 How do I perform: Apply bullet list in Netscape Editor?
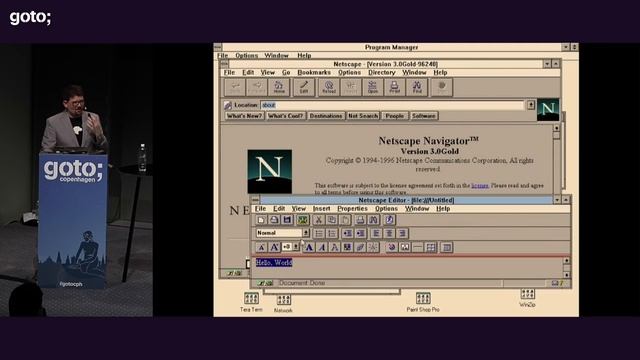[x=319, y=233]
